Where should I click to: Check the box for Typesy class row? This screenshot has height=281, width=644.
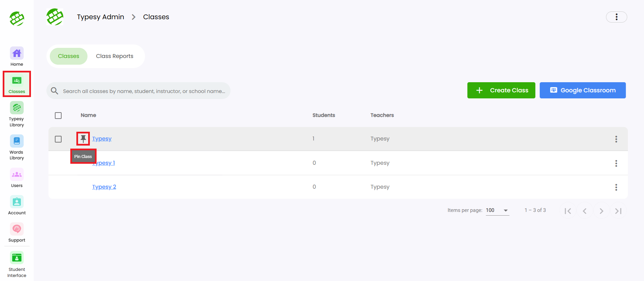58,139
